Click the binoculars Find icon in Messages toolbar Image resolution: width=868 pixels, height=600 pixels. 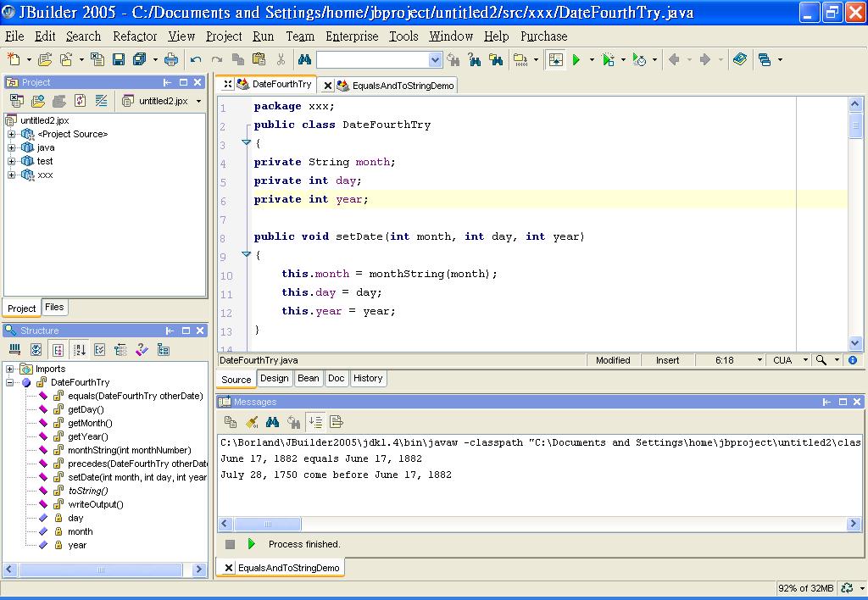(272, 422)
